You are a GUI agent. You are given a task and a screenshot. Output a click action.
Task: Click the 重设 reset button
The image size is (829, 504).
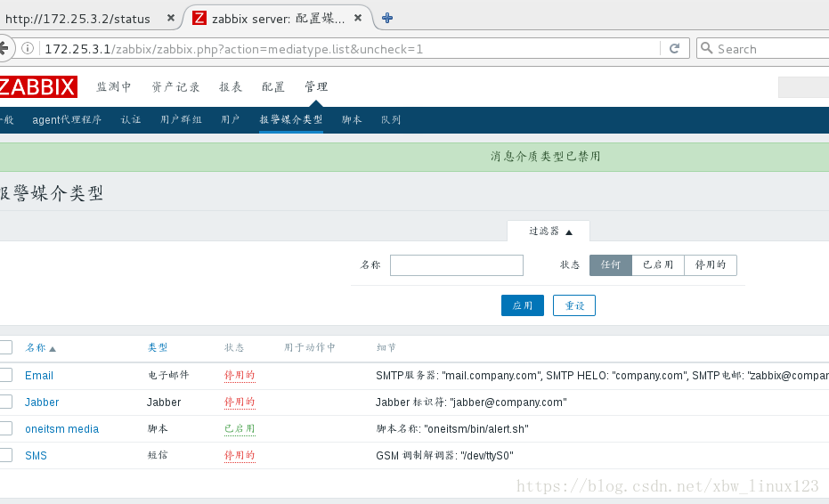click(574, 305)
